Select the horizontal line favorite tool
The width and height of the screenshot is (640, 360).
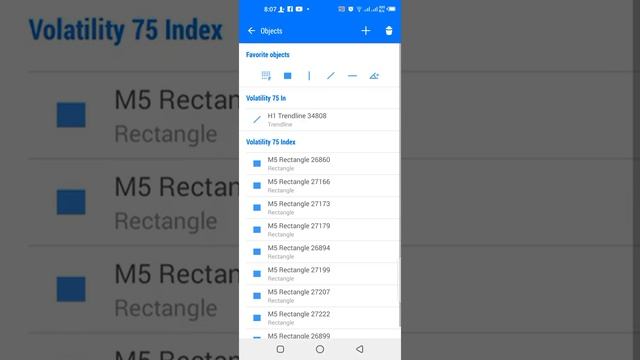352,76
